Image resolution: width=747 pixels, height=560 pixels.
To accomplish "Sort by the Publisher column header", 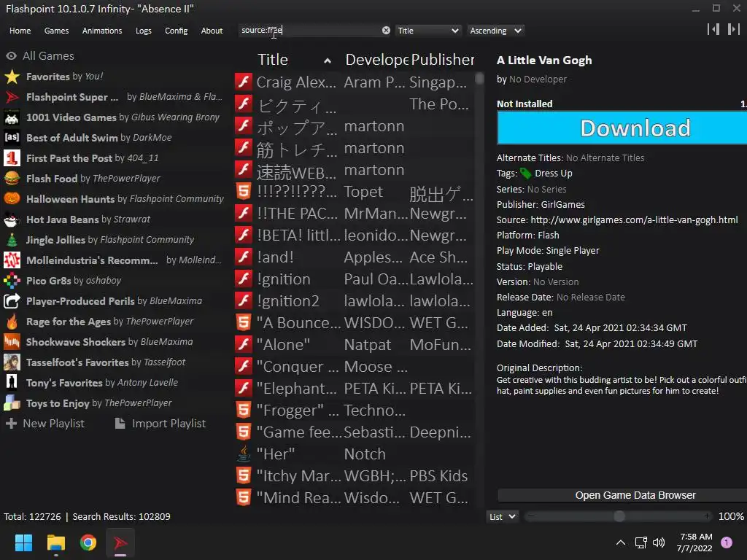I will coord(443,60).
